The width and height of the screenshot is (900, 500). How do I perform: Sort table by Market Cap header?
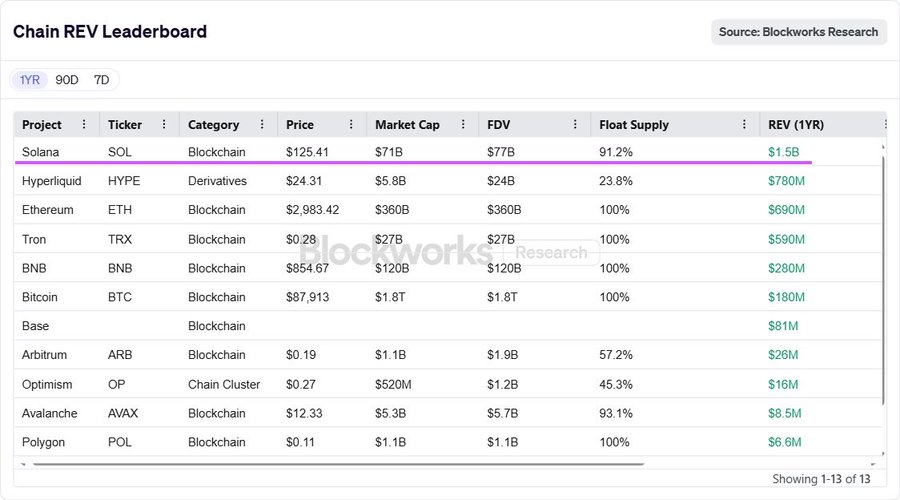(x=407, y=125)
